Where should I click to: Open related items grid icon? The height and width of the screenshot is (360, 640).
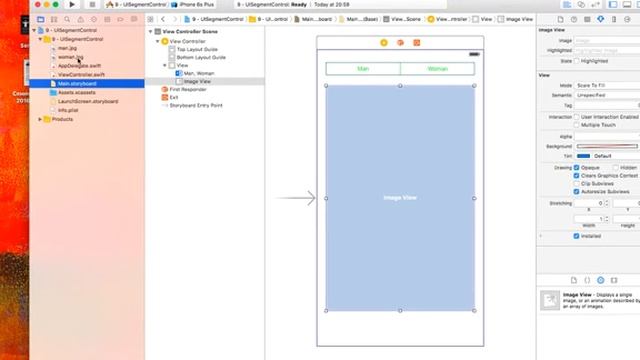pyautogui.click(x=150, y=19)
